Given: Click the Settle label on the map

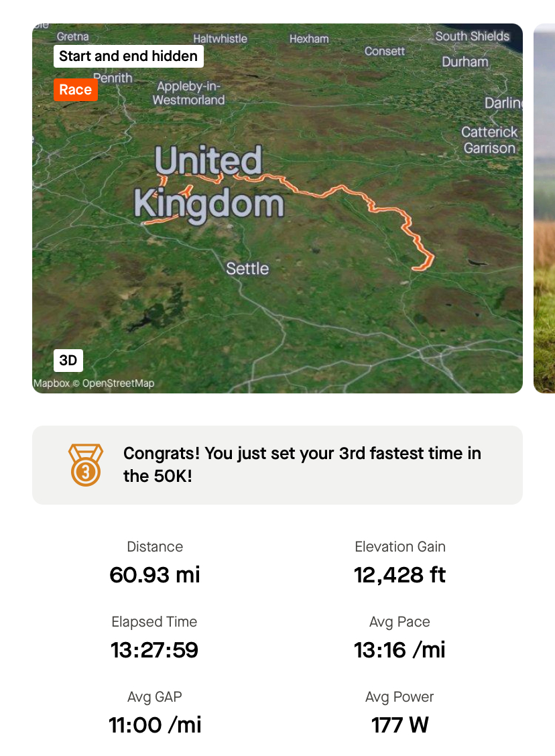Looking at the screenshot, I should click(247, 269).
